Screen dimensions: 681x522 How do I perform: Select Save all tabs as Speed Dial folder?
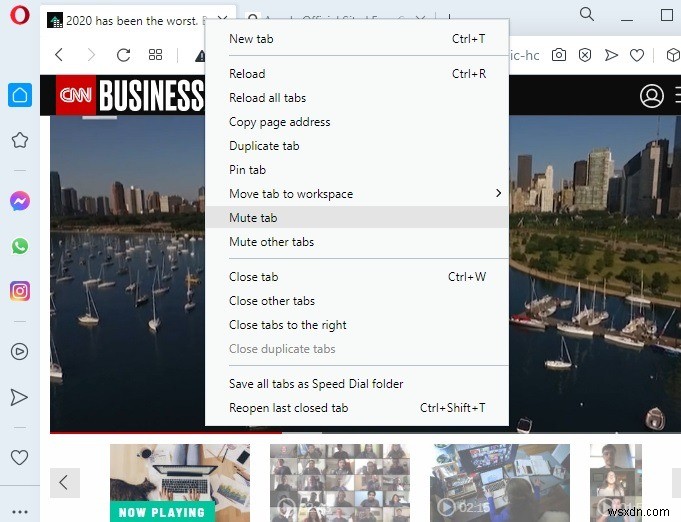pyautogui.click(x=357, y=383)
